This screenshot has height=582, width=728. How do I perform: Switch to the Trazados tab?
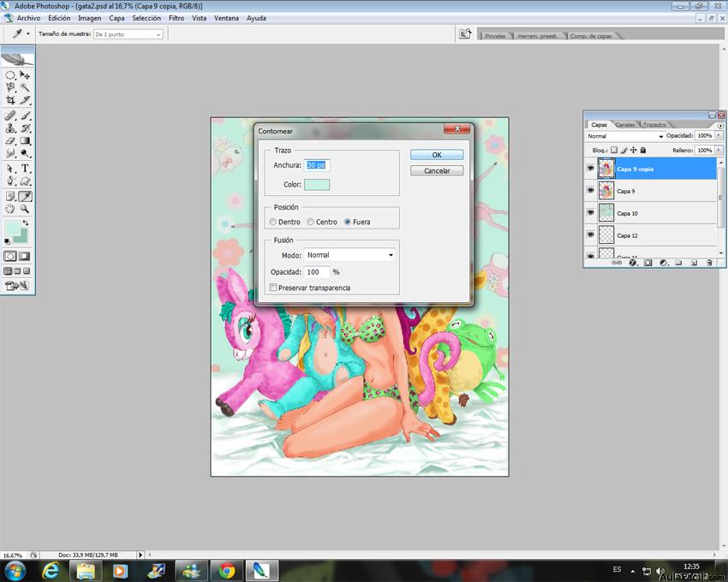point(654,125)
